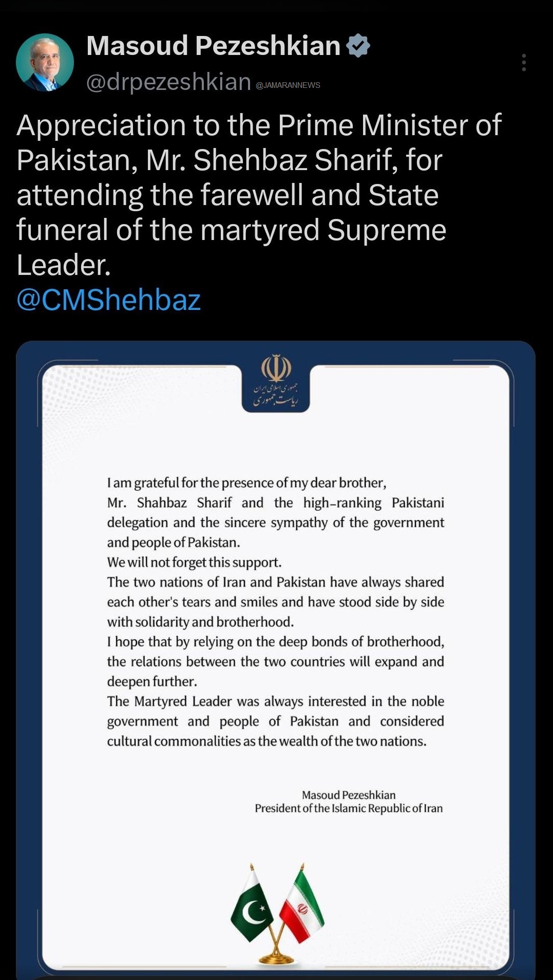Screen dimensions: 553x980
Task: Click the @JAMARANNEWS watermark text
Action: 288,85
